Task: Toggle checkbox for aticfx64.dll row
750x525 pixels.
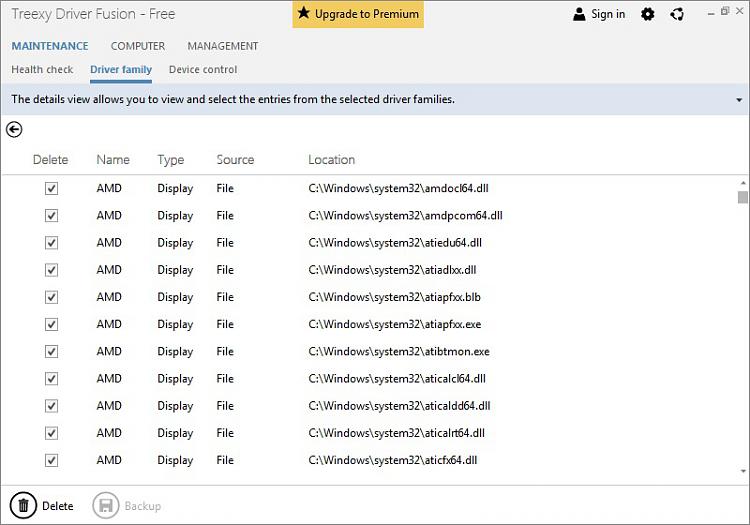Action: tap(51, 460)
